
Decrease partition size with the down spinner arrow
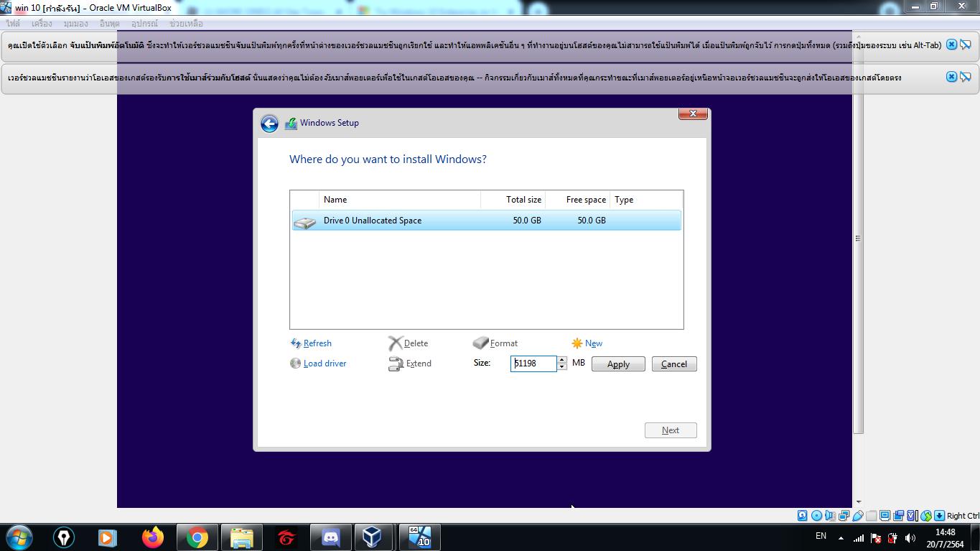point(562,367)
